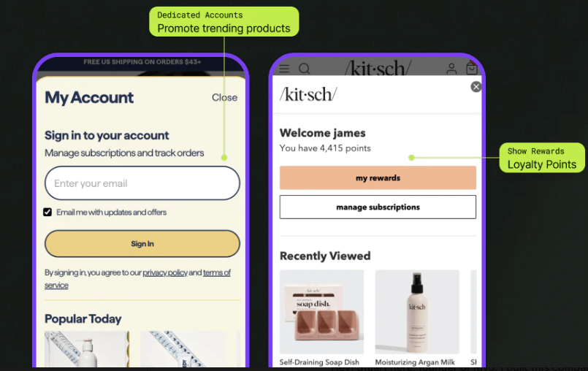Open the Moisturizing Argan Milk thumbnail

(417, 312)
